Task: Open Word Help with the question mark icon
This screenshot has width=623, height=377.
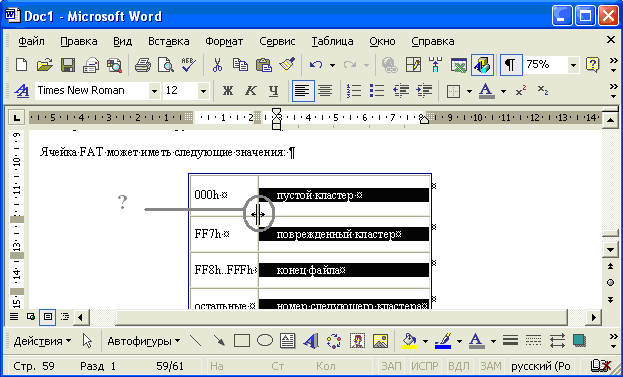Action: point(592,65)
